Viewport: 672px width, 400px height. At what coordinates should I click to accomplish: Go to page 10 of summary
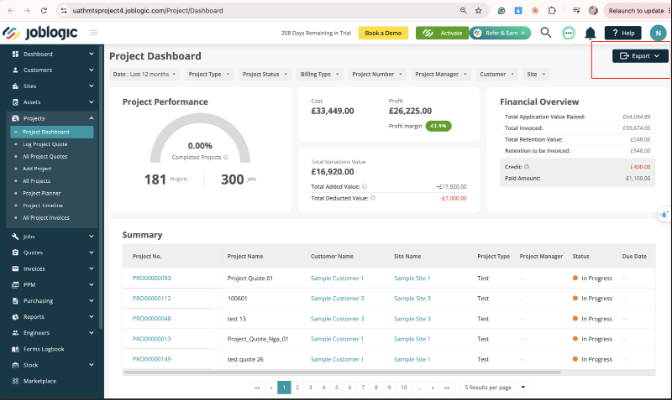pos(404,388)
